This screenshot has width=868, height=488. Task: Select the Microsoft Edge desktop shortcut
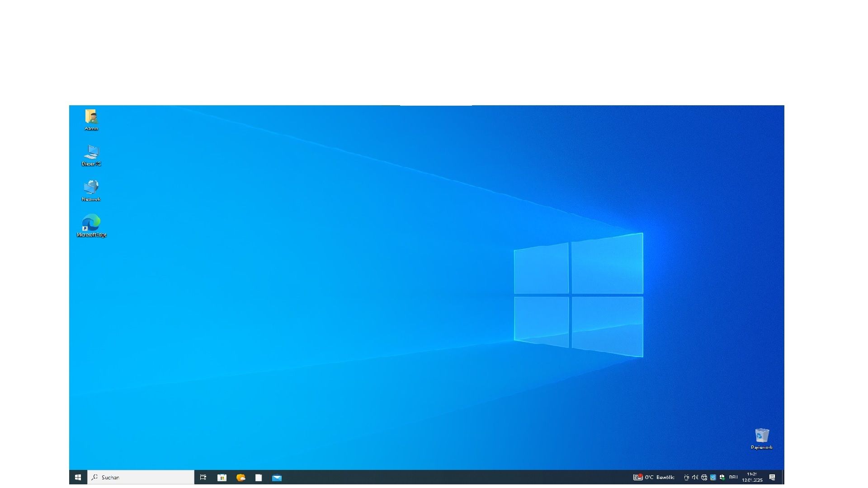point(91,225)
